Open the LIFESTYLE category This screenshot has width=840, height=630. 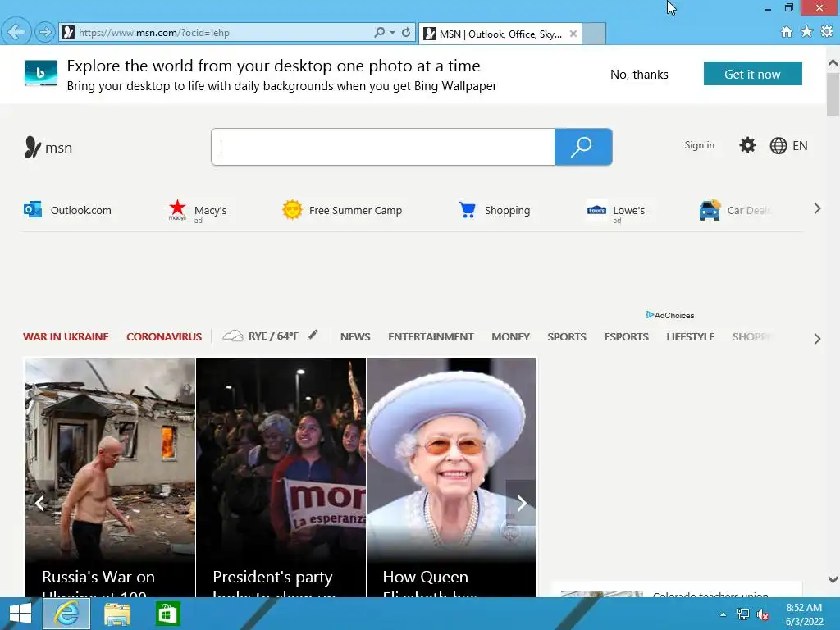tap(691, 336)
